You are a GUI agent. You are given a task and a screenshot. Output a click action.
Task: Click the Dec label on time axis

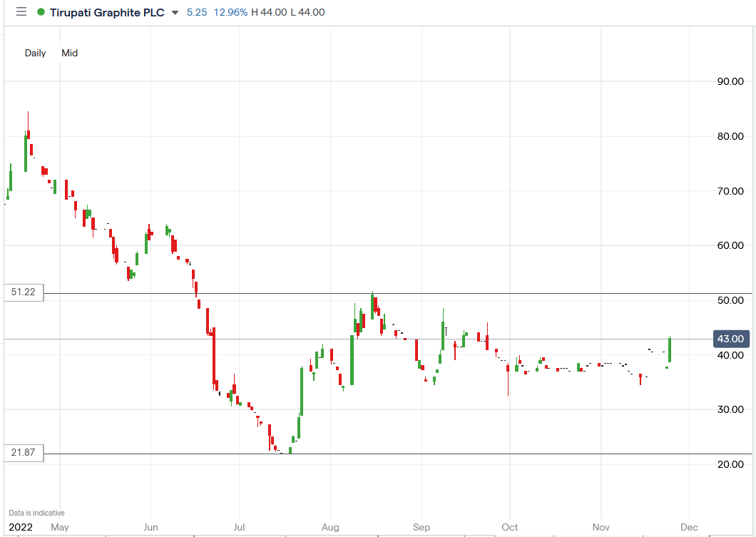689,527
